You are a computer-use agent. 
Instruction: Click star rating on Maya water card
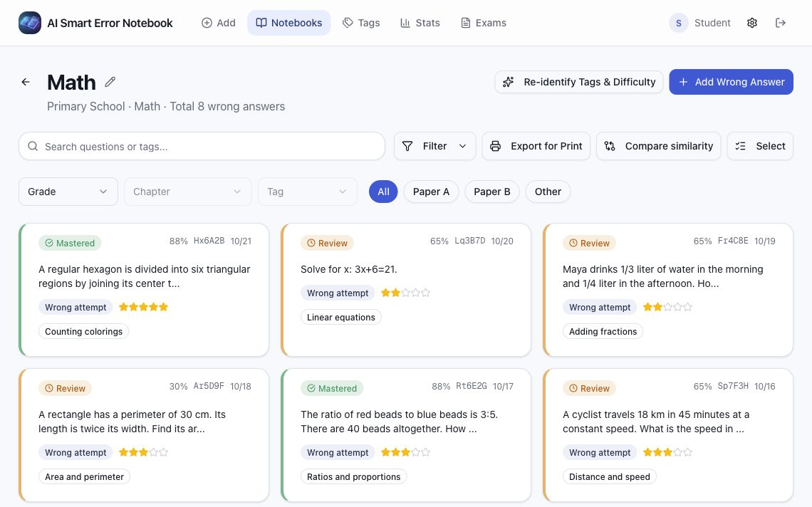pyautogui.click(x=667, y=307)
